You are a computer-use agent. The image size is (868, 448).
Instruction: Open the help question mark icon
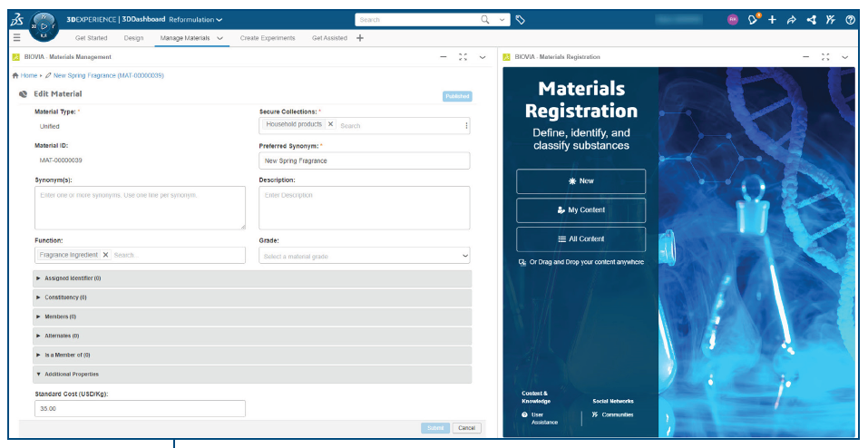pos(850,19)
